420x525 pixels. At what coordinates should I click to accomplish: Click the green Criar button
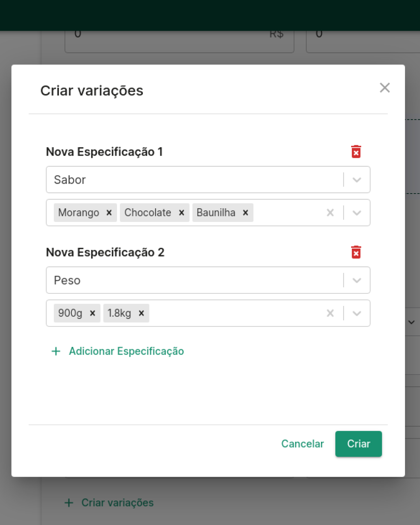(358, 443)
